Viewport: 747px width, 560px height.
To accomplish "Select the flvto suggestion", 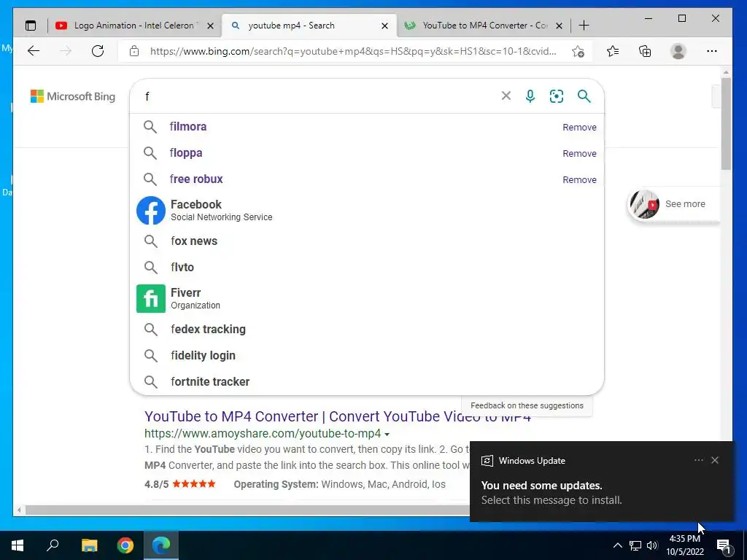I will coord(367,267).
